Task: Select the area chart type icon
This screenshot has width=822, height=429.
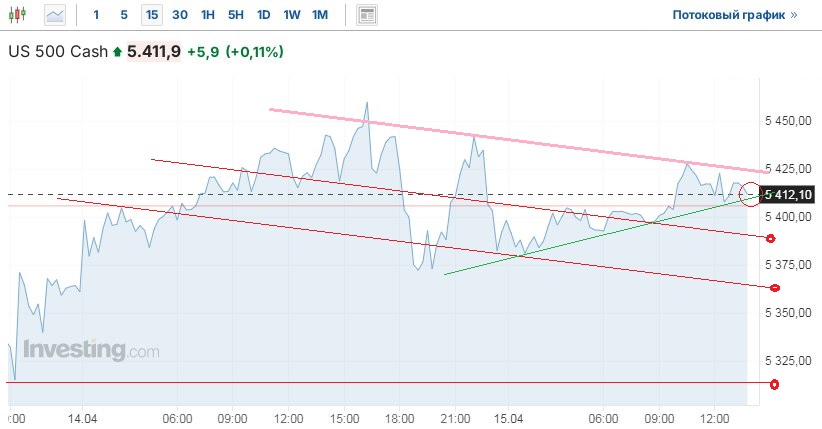Action: (55, 15)
